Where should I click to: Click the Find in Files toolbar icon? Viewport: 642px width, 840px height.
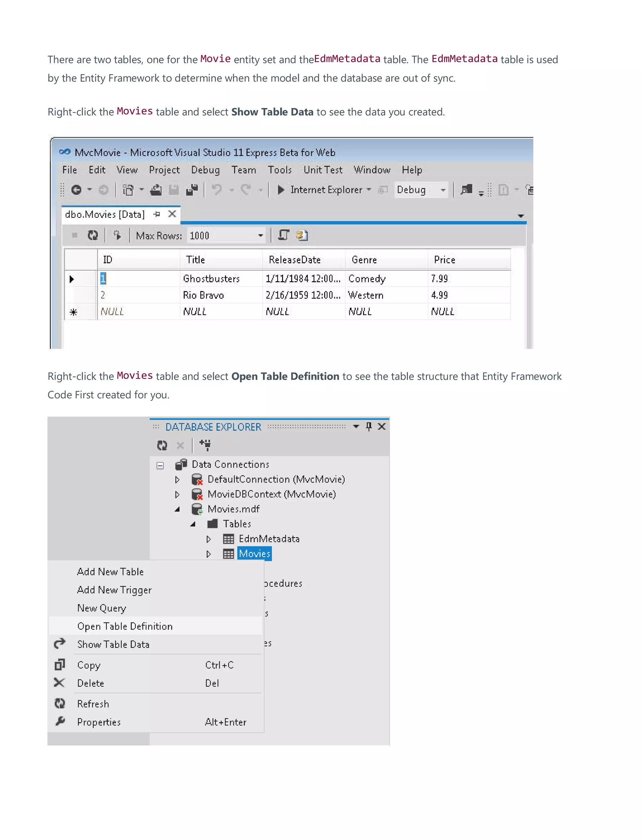(x=466, y=189)
